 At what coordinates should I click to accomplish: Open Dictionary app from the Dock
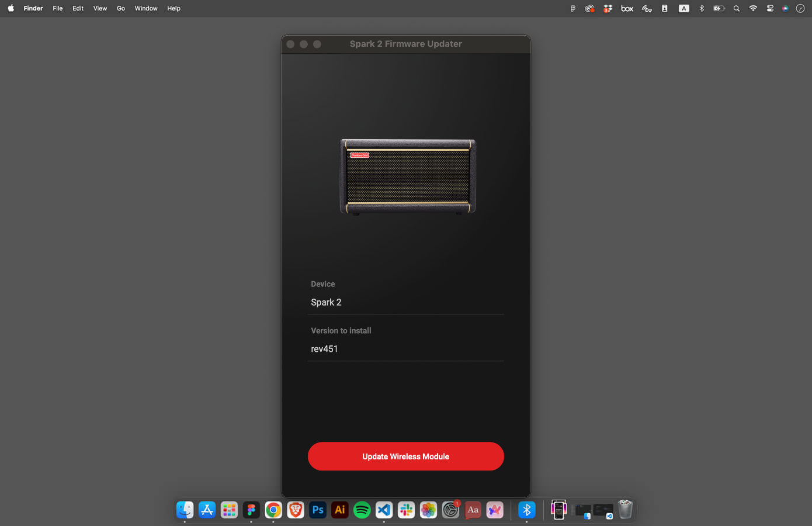473,510
